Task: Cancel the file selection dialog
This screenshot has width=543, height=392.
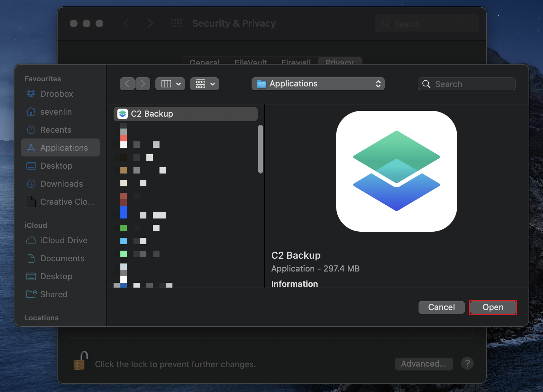Action: [441, 307]
